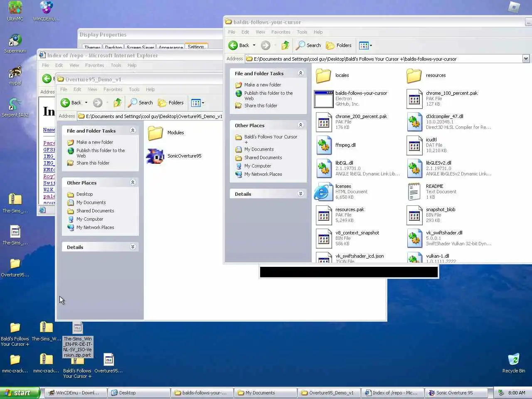Collapse Other Places in baldis window
Screen dimensions: 532x399
[300, 125]
